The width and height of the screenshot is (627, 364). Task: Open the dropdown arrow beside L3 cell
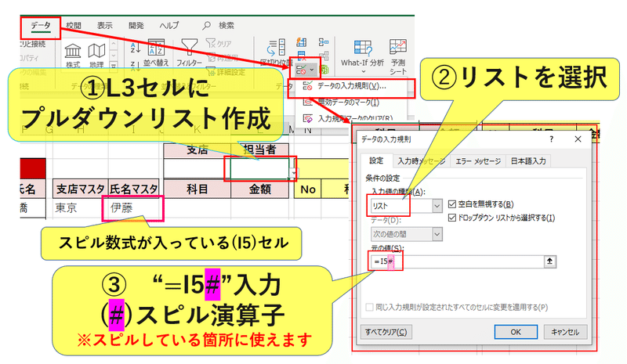pyautogui.click(x=294, y=173)
